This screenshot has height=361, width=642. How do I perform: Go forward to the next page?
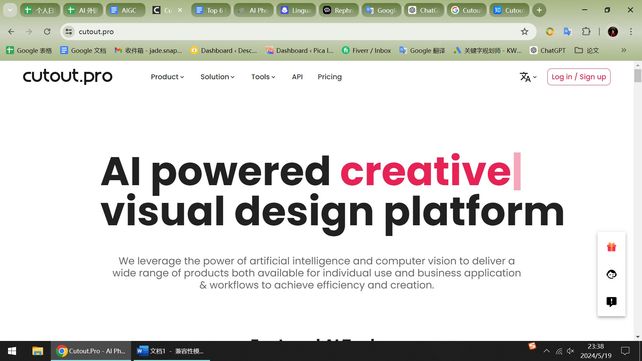pos(29,32)
